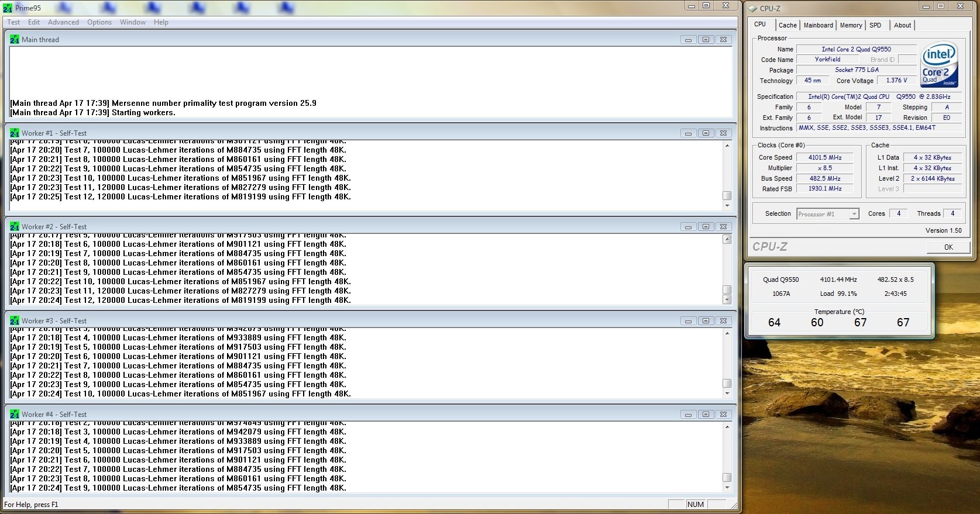Click the Worker #1 Self-Test window icon
Viewport: 980px width, 514px height.
point(15,133)
